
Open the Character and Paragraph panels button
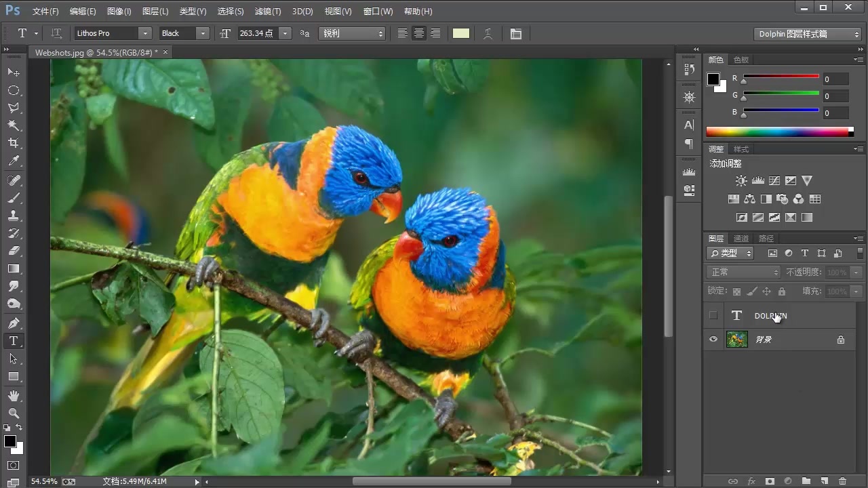[516, 33]
